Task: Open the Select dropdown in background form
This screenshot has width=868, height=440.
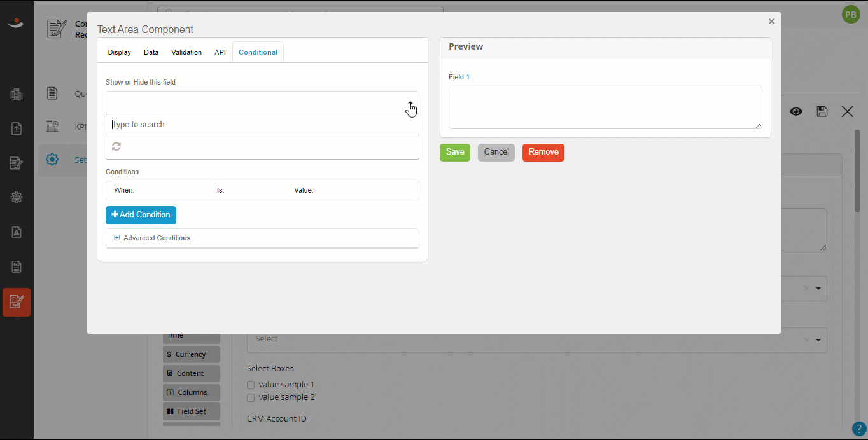Action: [x=537, y=340]
